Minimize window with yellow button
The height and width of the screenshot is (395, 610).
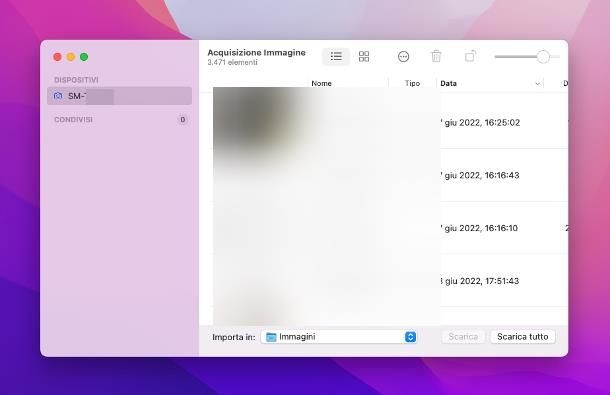[x=71, y=57]
